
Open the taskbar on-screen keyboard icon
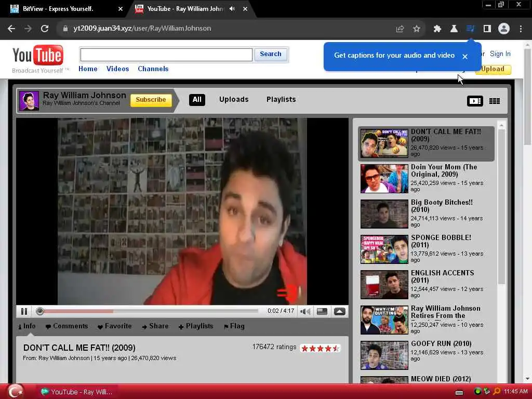point(459,393)
